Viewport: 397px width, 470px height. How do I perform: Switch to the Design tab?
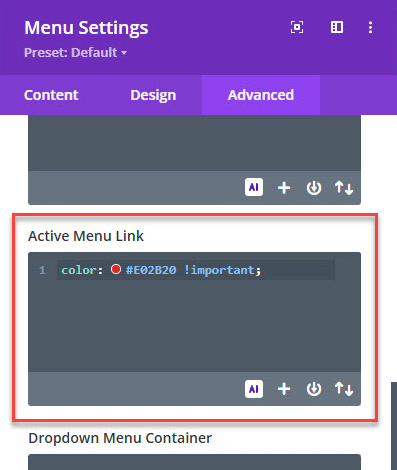(153, 95)
